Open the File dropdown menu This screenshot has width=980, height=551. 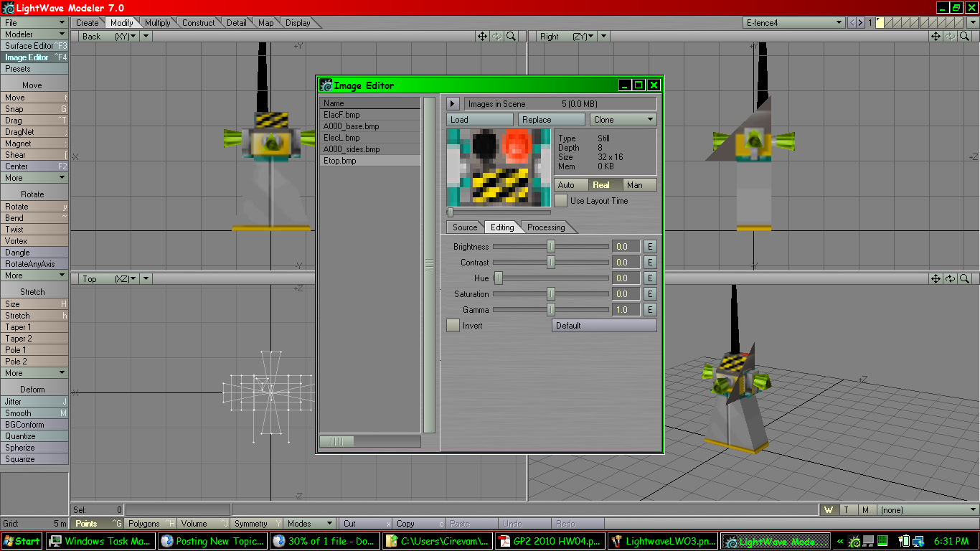[x=34, y=23]
